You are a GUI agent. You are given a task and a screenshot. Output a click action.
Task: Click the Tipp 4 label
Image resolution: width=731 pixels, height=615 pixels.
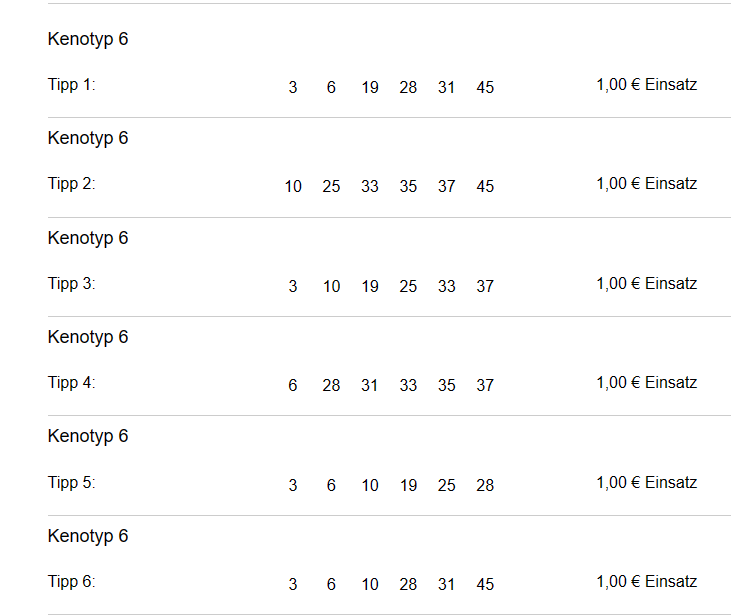coord(71,383)
